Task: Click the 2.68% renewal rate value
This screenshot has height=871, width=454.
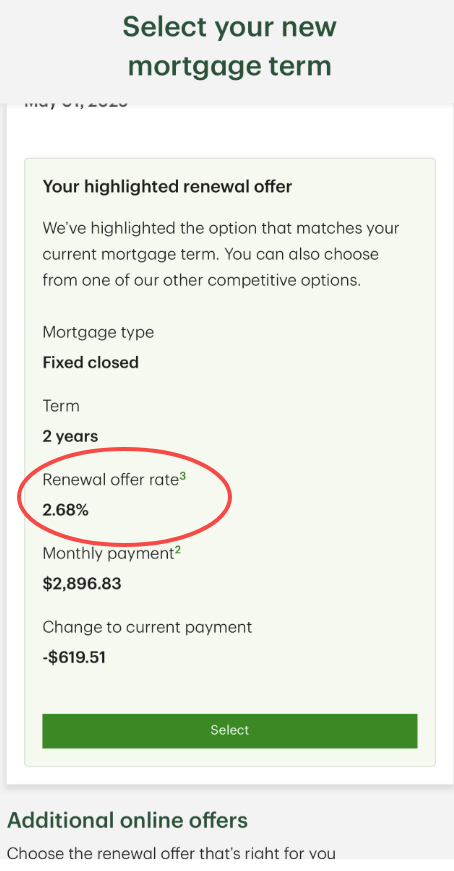Action: point(66,510)
